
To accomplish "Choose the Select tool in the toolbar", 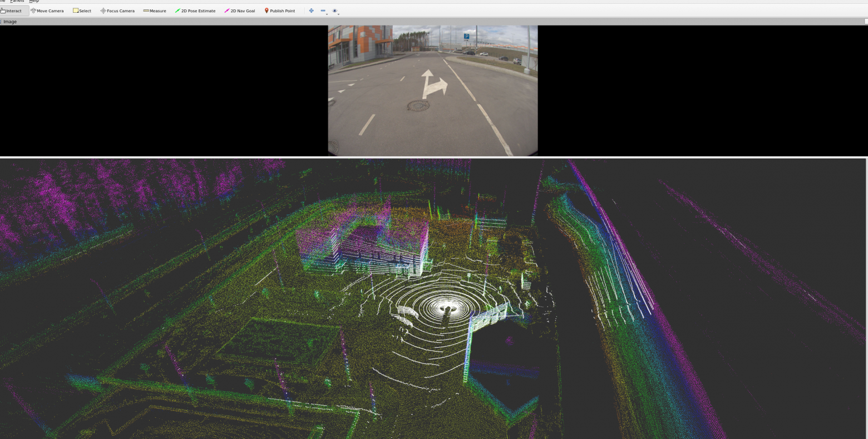I will coord(82,11).
